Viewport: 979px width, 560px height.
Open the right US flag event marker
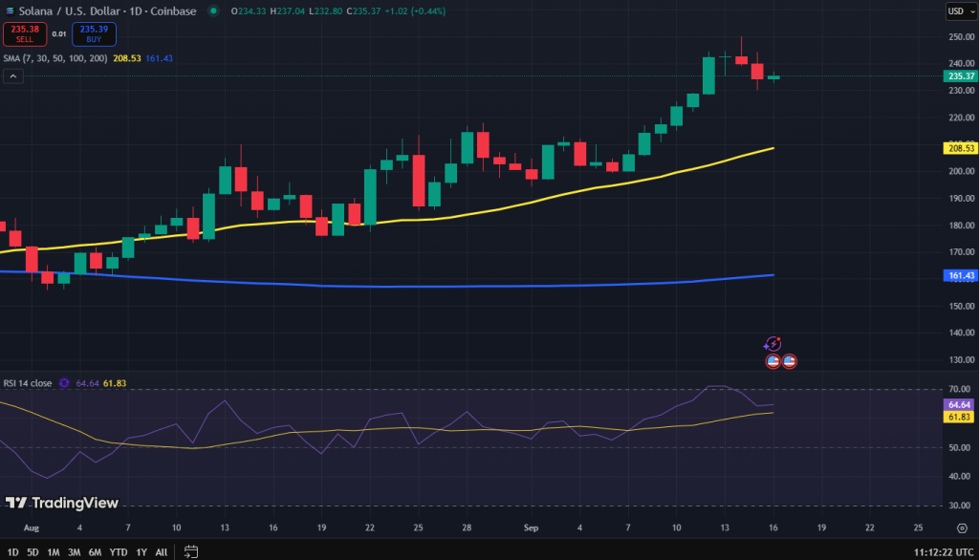(789, 361)
